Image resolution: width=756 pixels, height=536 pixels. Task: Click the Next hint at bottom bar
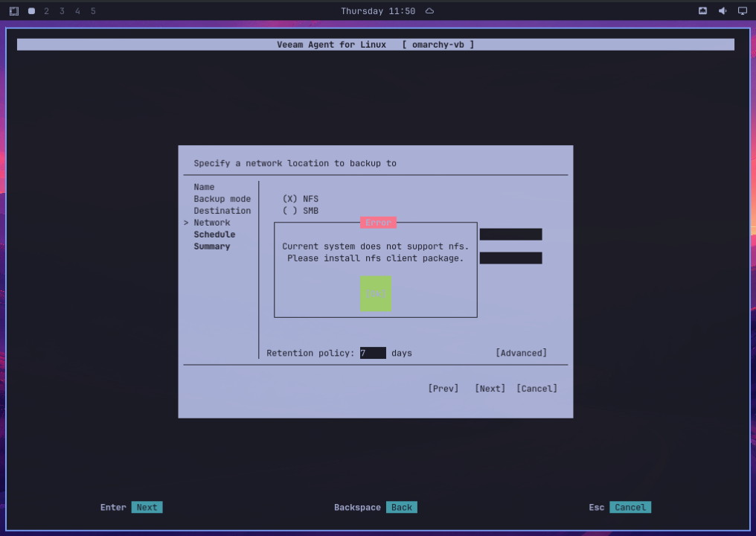point(147,507)
